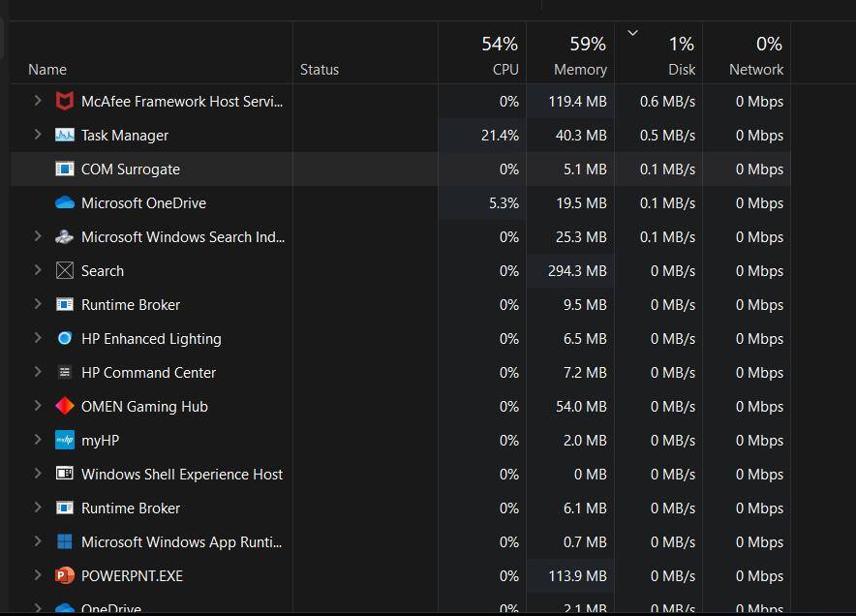Sort processes by the Memory column
The width and height of the screenshot is (856, 616).
pyautogui.click(x=570, y=56)
